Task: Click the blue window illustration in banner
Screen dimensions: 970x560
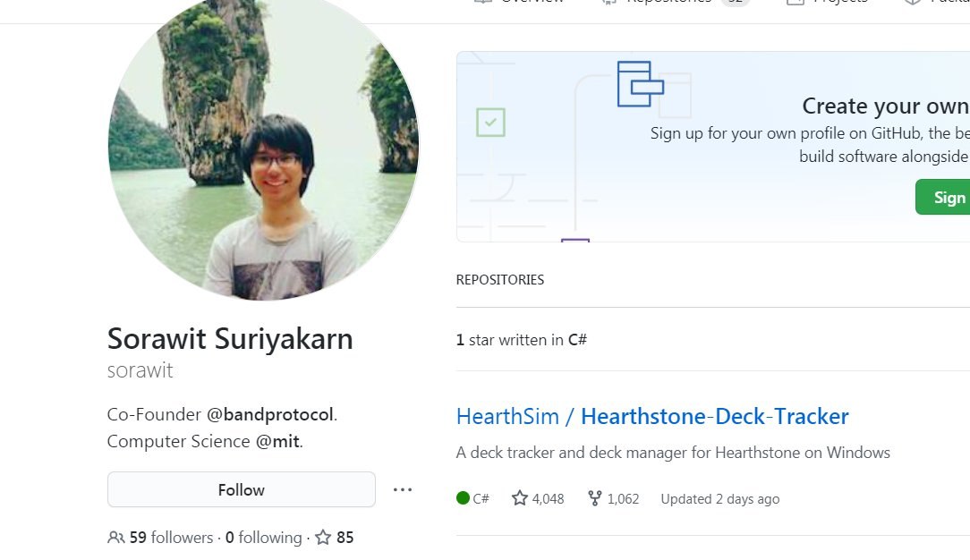Action: [641, 84]
